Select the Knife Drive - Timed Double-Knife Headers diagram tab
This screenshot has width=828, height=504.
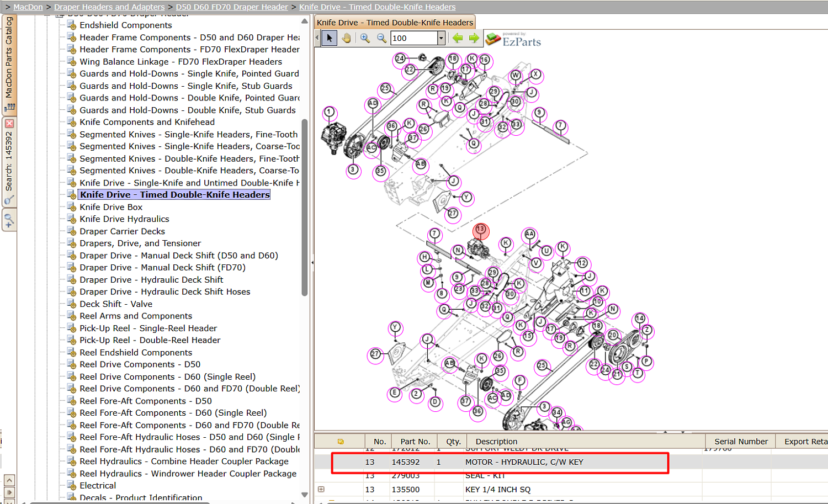[395, 23]
